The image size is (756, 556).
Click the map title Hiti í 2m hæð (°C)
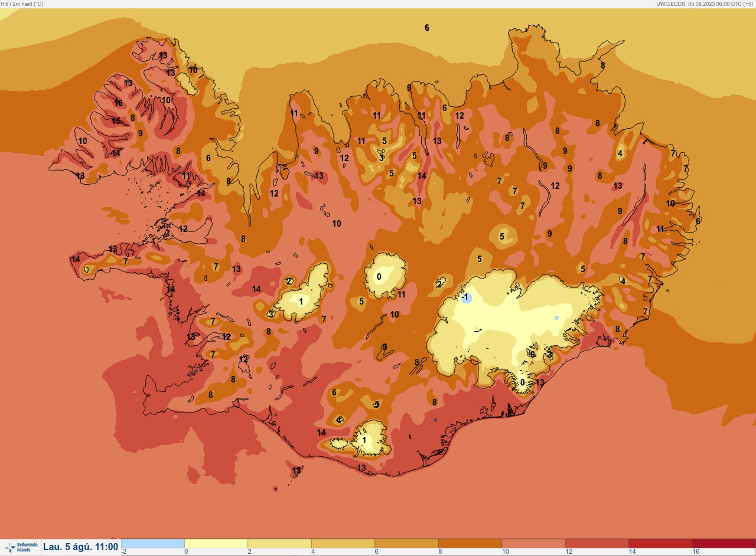pyautogui.click(x=22, y=4)
